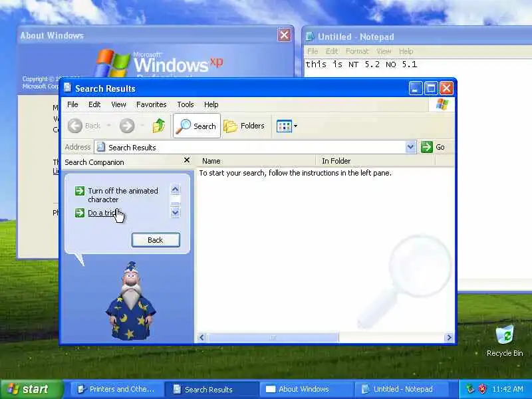
Task: Switch to Search Results taskbar button
Action: point(210,389)
